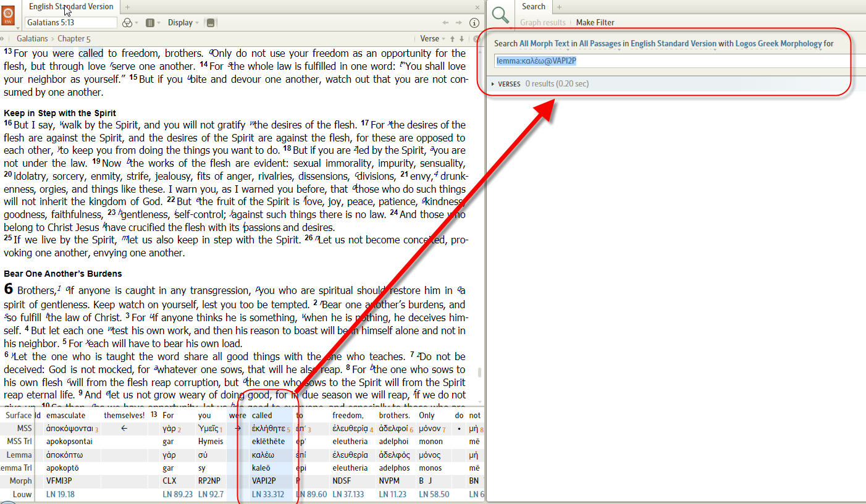Select the NVPM morph code
866x504 pixels.
390,481
